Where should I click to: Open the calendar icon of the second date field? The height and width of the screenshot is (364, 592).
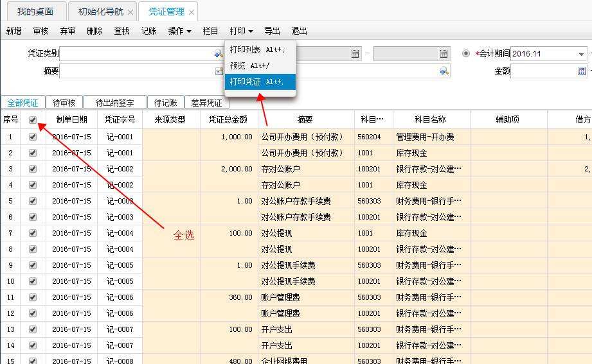(x=444, y=53)
